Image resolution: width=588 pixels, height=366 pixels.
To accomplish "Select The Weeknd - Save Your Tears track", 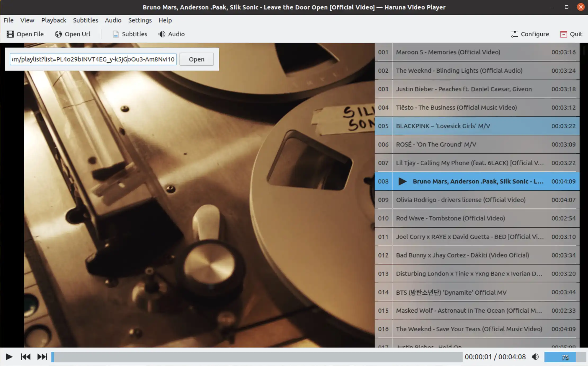I will point(477,329).
